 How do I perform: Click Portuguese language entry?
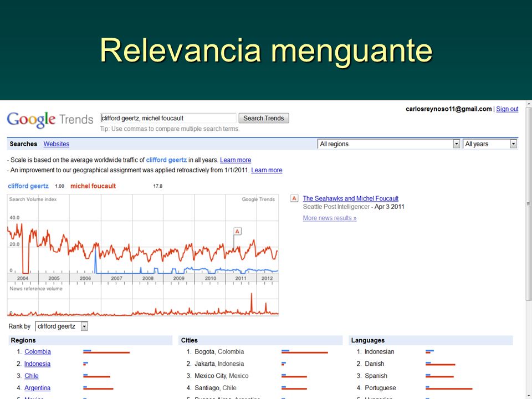[x=380, y=388]
